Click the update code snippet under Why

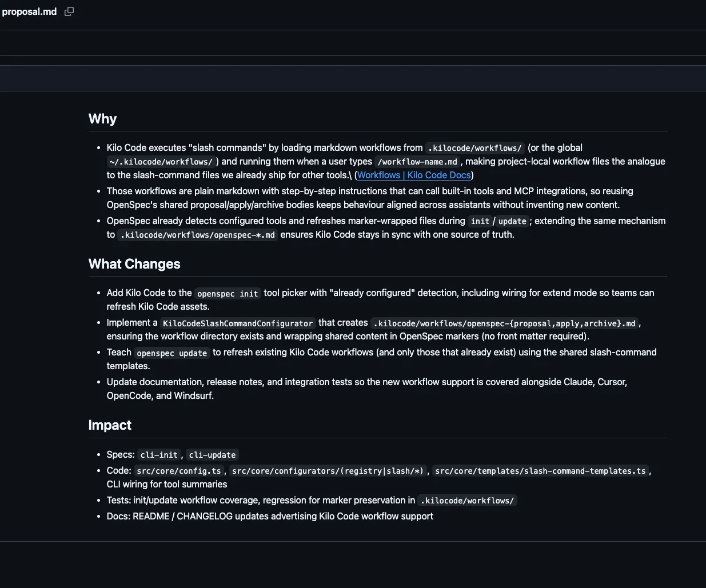tap(512, 221)
